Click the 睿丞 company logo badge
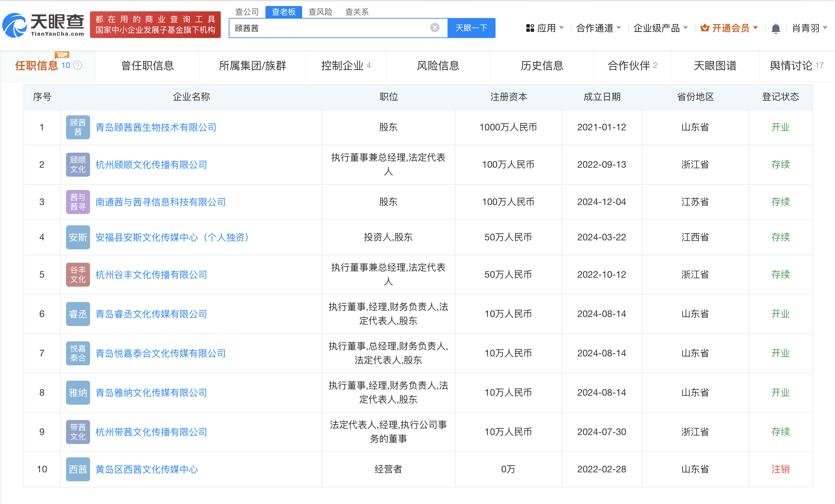835x504 pixels. 78,314
